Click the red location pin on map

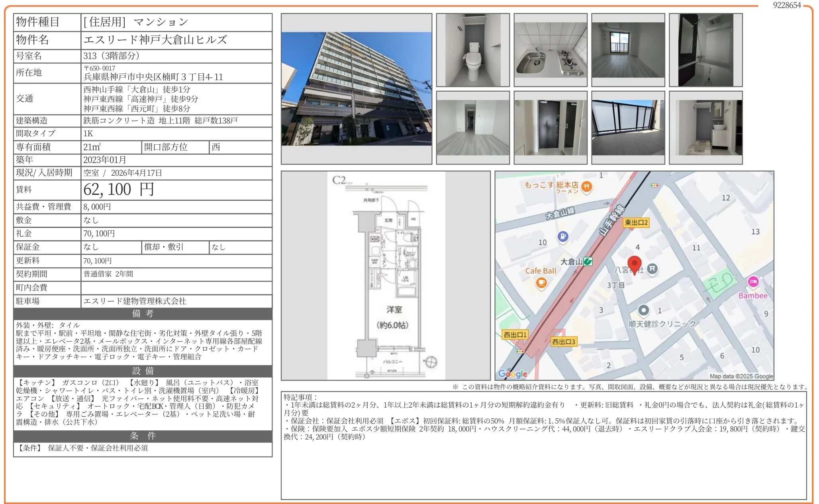pos(634,265)
